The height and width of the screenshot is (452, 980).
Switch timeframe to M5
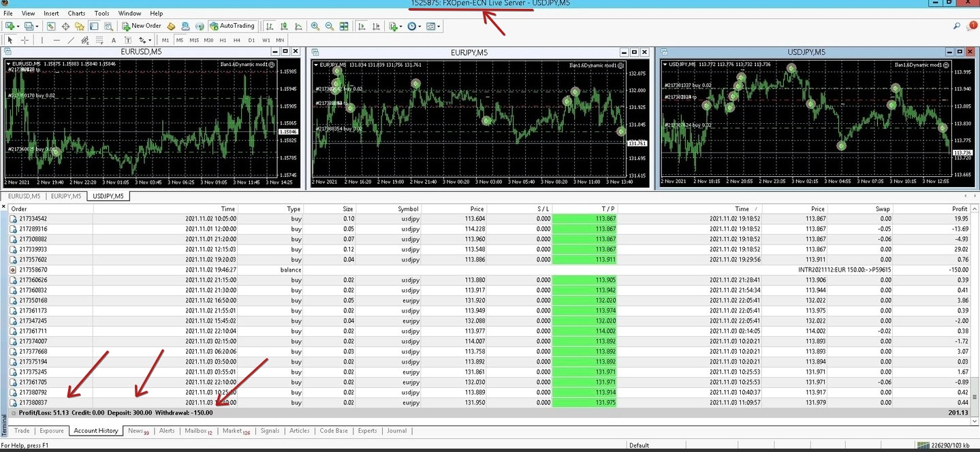(x=180, y=40)
